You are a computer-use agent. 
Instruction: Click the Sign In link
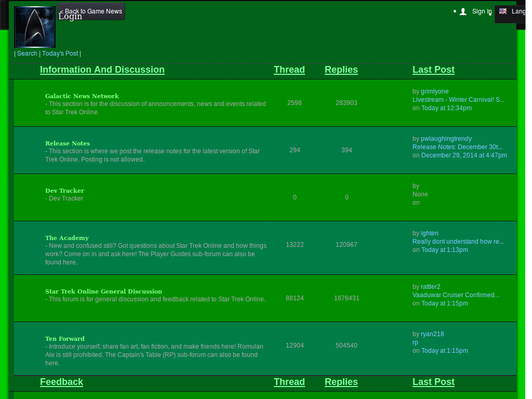(482, 11)
